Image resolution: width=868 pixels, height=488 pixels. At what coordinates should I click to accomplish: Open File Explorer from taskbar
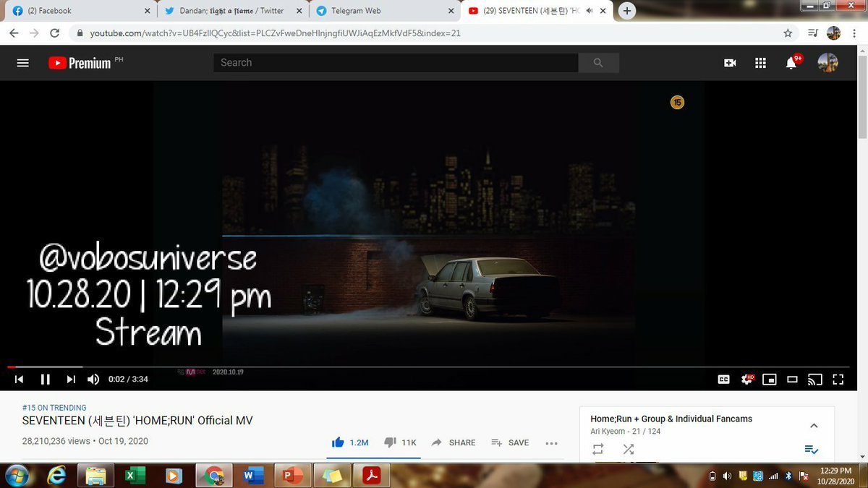[96, 475]
